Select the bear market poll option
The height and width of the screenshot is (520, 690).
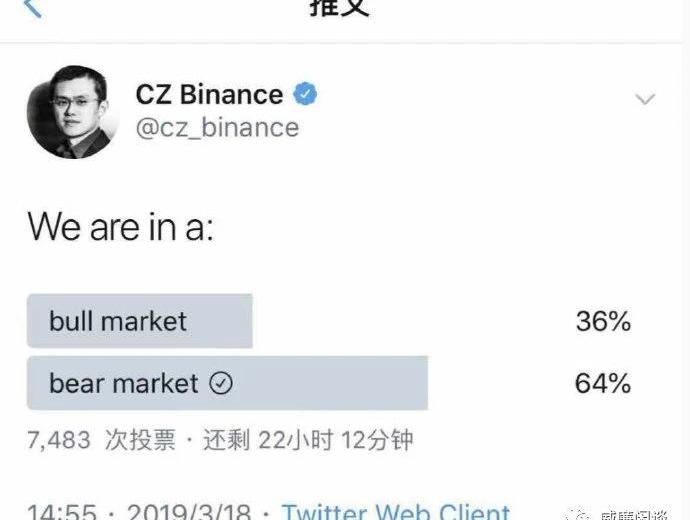pyautogui.click(x=227, y=383)
